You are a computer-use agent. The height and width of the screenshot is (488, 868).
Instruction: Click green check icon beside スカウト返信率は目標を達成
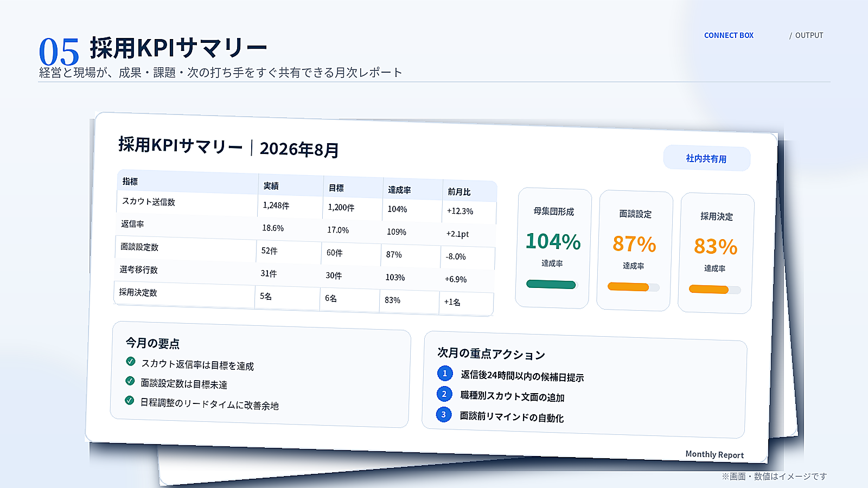click(x=131, y=361)
